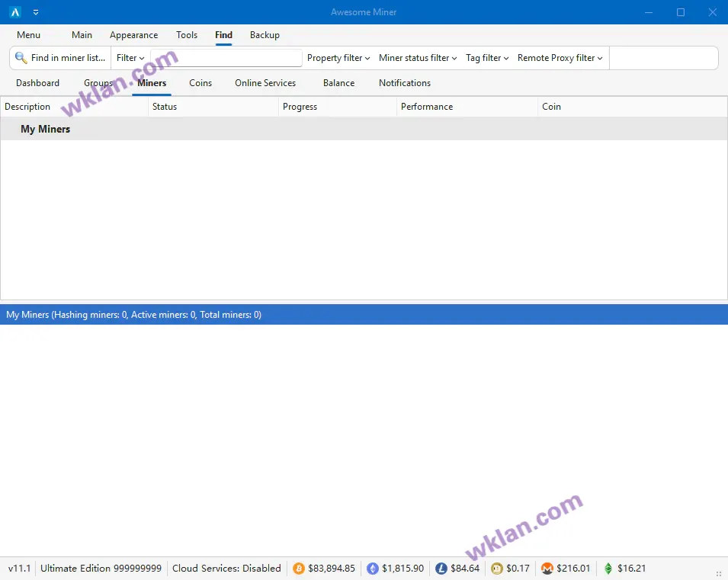Switch to the Tools ribbon tab
Image resolution: width=728 pixels, height=580 pixels.
click(x=187, y=35)
